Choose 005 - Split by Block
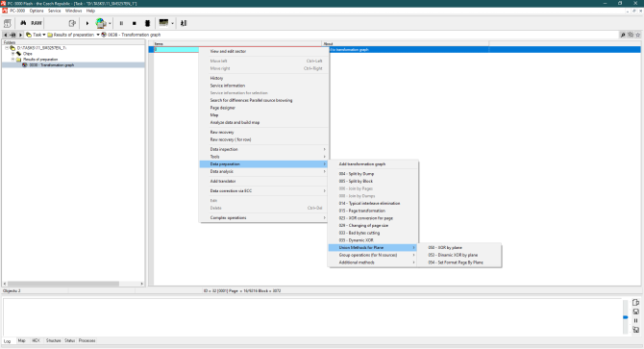Viewport: 644px width, 349px height. coord(373,181)
